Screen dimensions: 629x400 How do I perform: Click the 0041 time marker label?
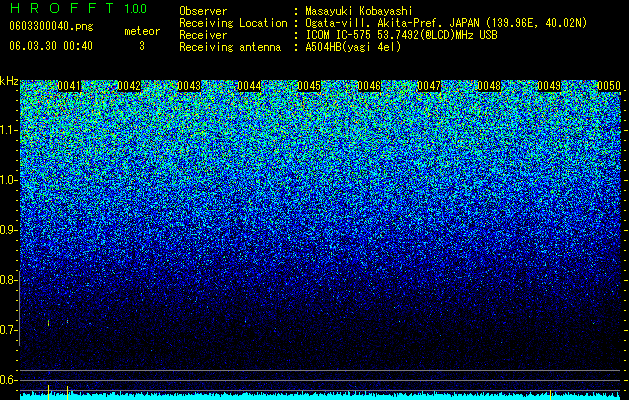(x=69, y=86)
